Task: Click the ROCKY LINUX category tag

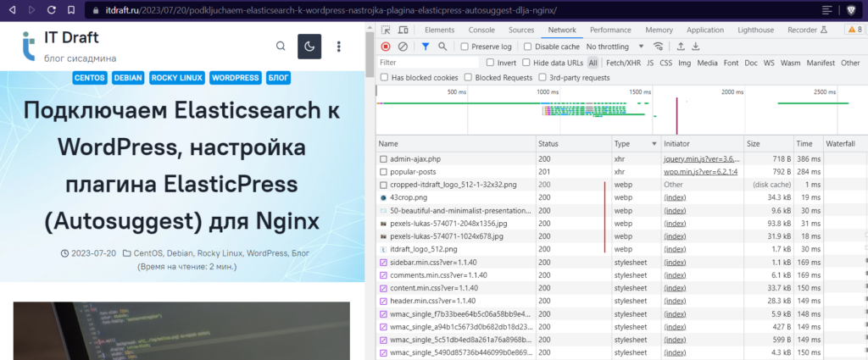Action: [x=177, y=78]
